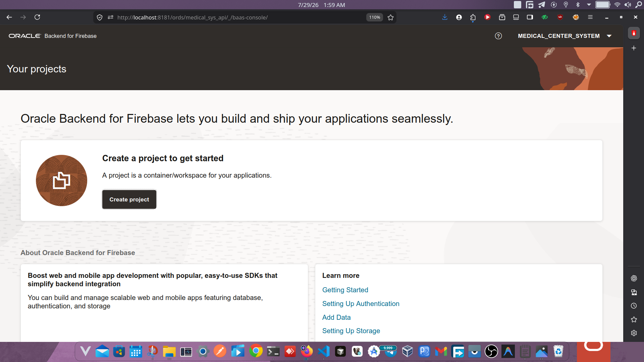The width and height of the screenshot is (644, 362).
Task: Go back to the previous page
Action: pyautogui.click(x=9, y=17)
